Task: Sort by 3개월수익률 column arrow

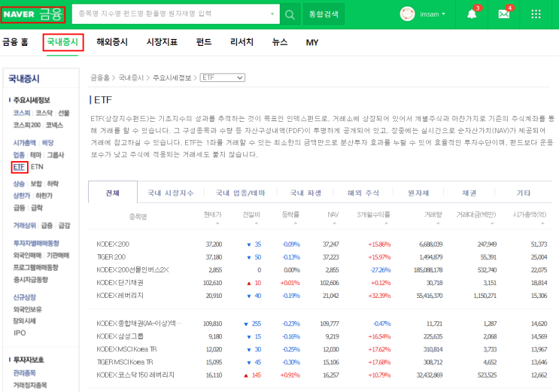Action: [x=386, y=223]
